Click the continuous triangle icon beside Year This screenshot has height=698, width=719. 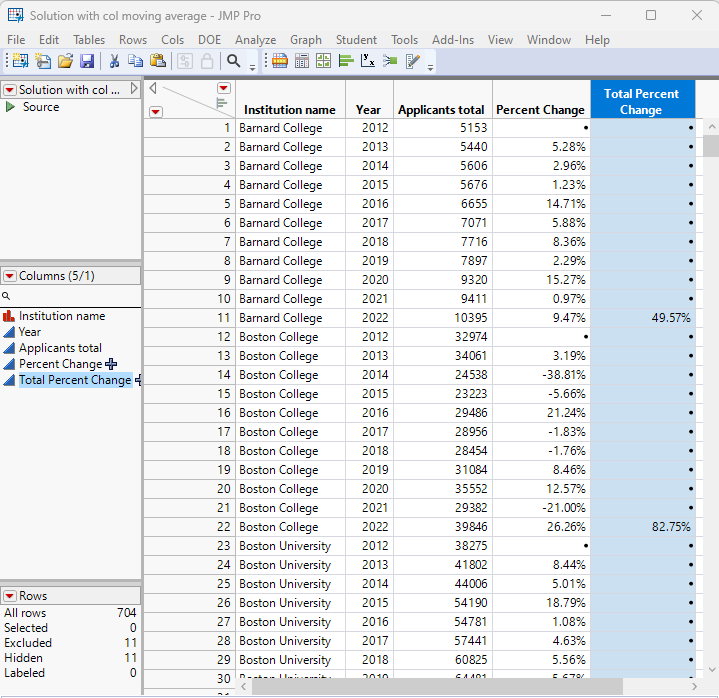[9, 332]
